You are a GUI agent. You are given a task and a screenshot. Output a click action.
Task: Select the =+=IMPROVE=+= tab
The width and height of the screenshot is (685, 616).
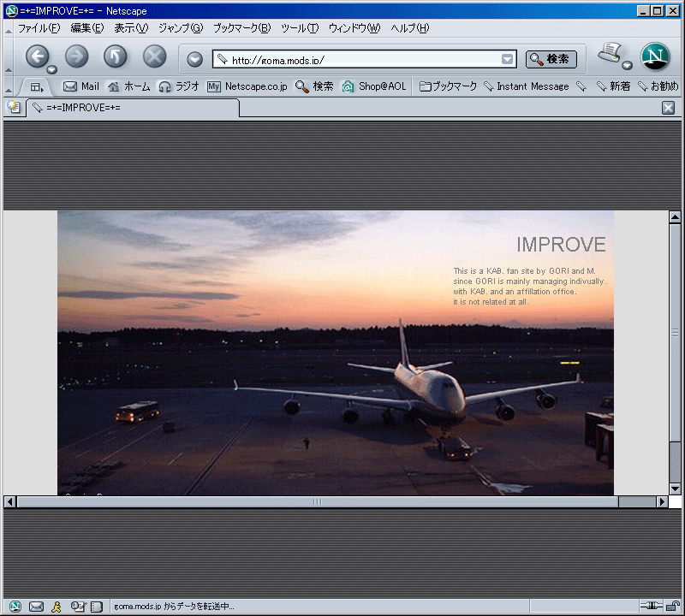[x=133, y=108]
